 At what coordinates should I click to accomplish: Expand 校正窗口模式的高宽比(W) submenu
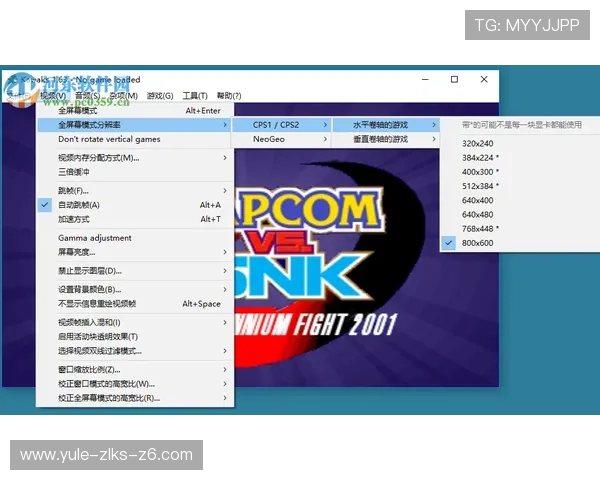135,384
